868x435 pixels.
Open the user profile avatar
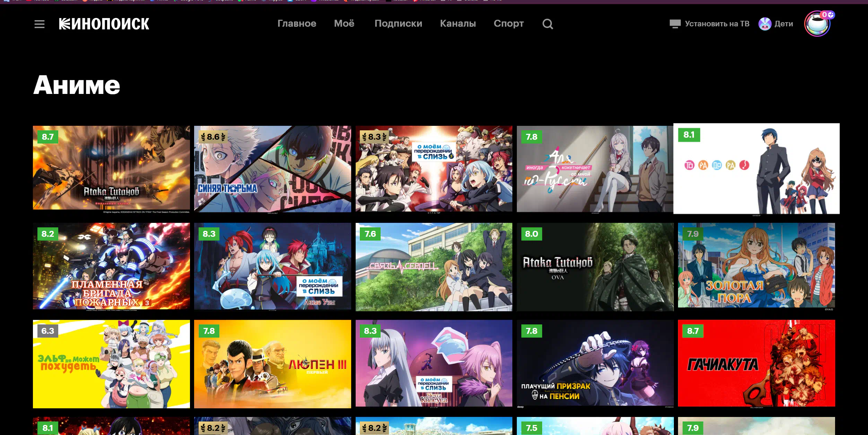[817, 24]
